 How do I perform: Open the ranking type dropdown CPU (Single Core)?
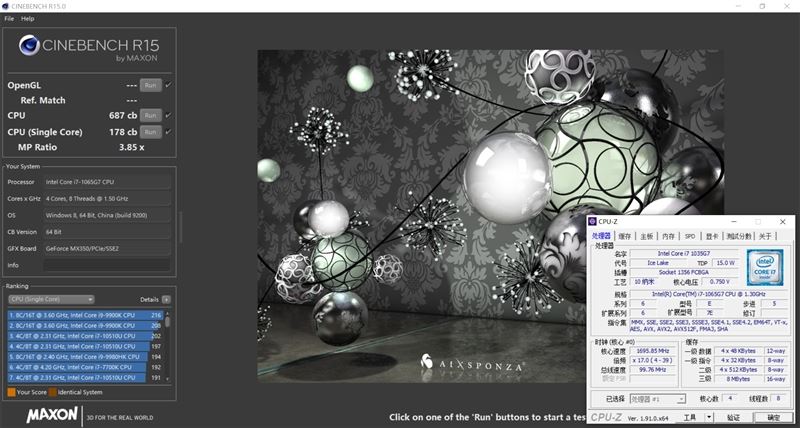click(51, 299)
